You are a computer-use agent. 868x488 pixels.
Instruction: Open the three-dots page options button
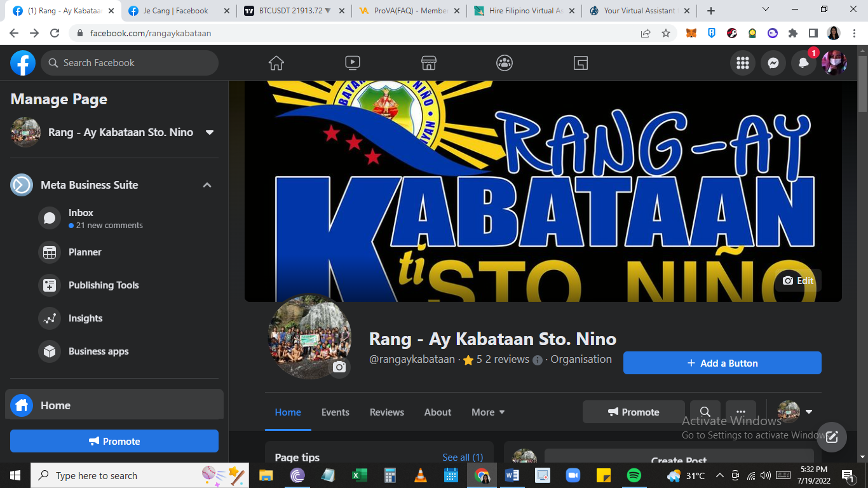(x=740, y=412)
